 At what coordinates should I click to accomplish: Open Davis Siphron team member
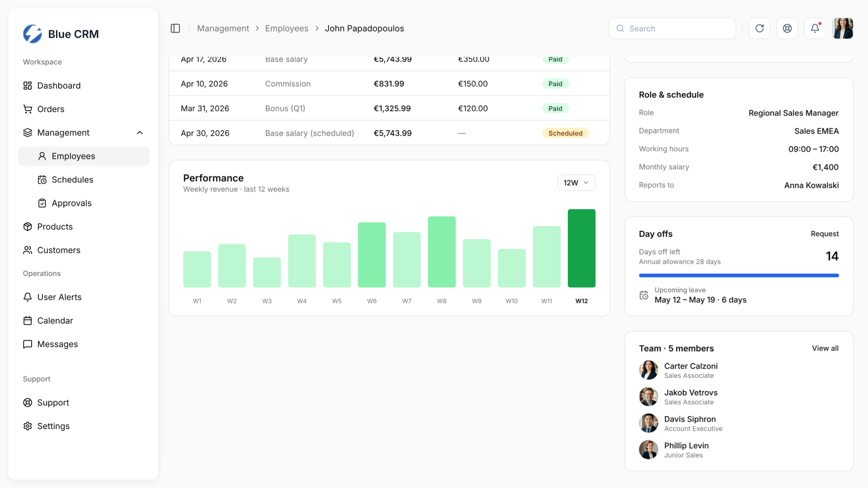click(739, 423)
